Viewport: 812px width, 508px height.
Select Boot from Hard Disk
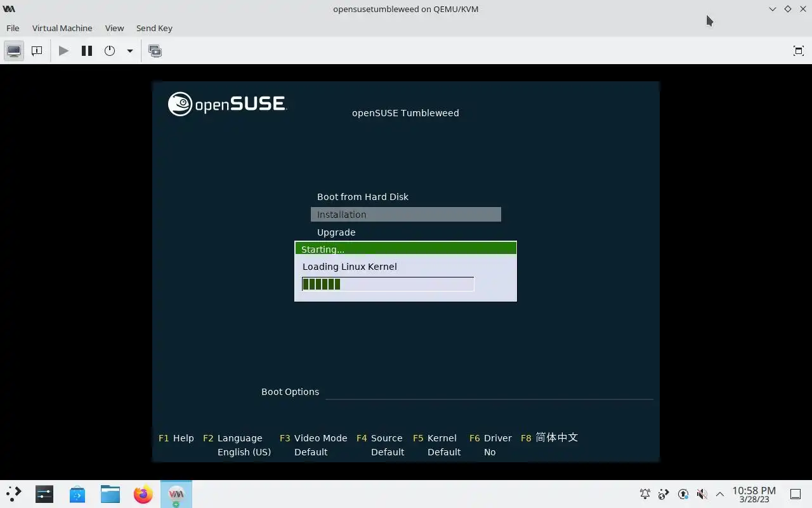pyautogui.click(x=363, y=197)
